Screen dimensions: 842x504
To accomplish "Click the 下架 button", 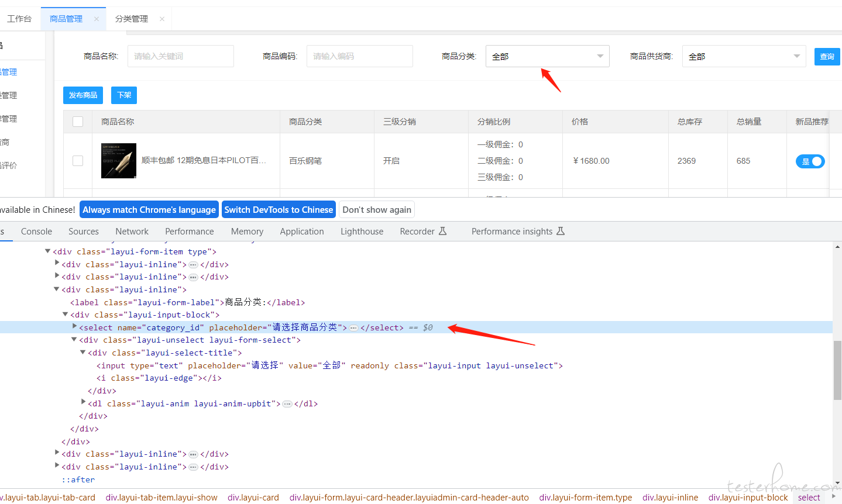I will pyautogui.click(x=124, y=95).
